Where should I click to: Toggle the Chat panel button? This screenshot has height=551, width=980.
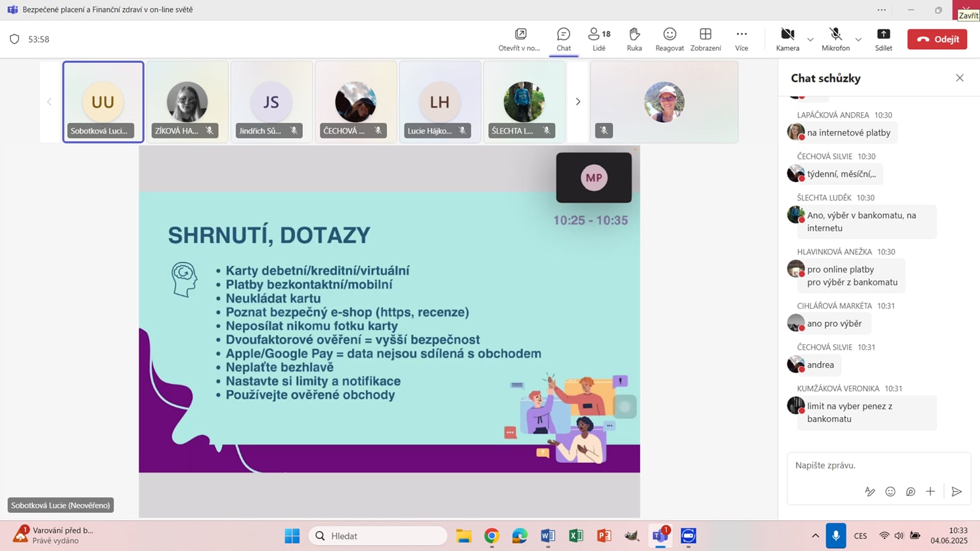tap(564, 39)
